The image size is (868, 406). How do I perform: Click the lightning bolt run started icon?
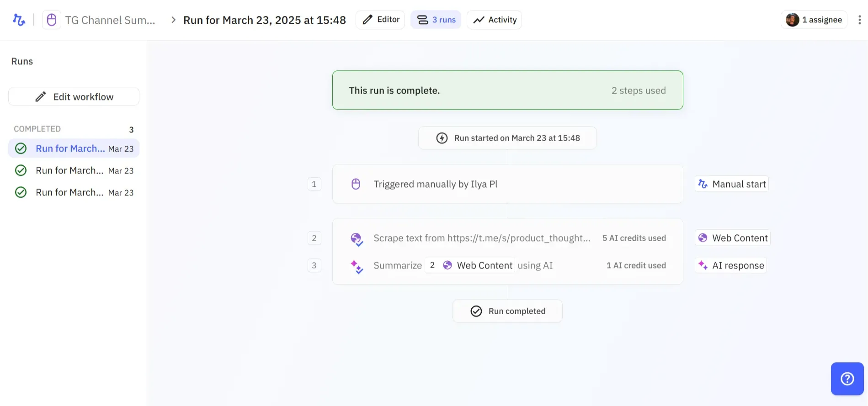pos(442,138)
